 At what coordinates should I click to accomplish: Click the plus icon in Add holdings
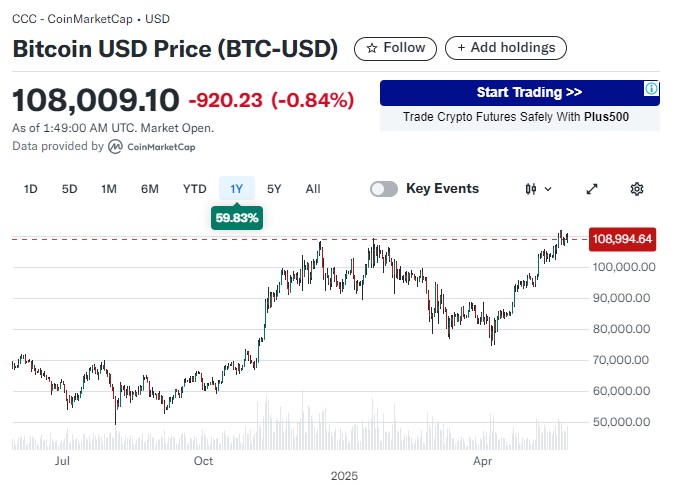[x=460, y=48]
